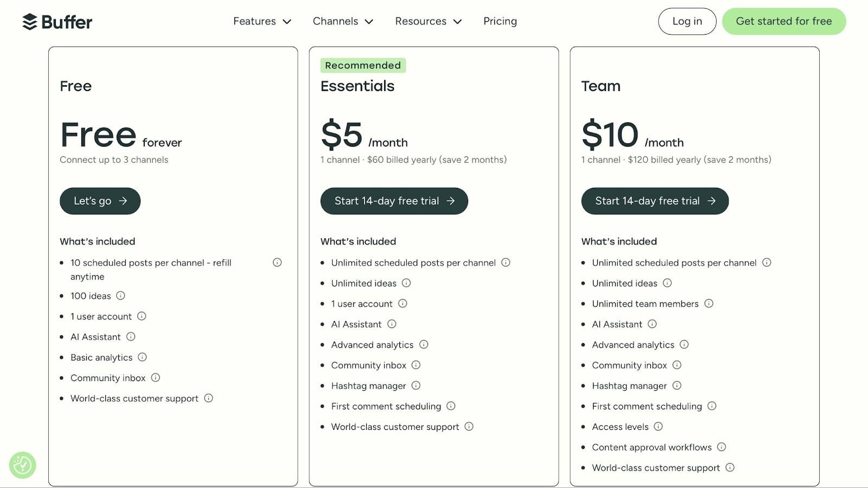Screen dimensions: 868x488
Task: Click info icon beside Team Advanced analytics
Action: click(684, 345)
